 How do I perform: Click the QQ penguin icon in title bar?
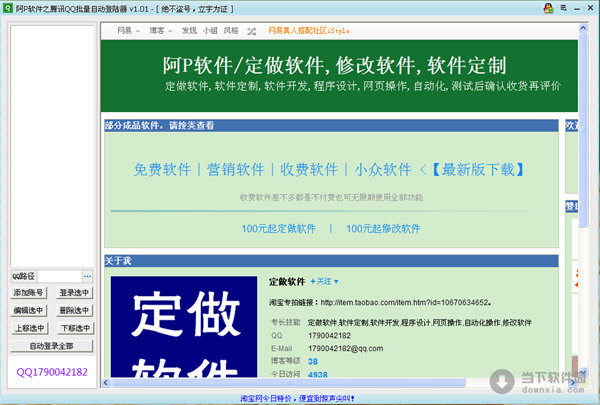[x=548, y=8]
